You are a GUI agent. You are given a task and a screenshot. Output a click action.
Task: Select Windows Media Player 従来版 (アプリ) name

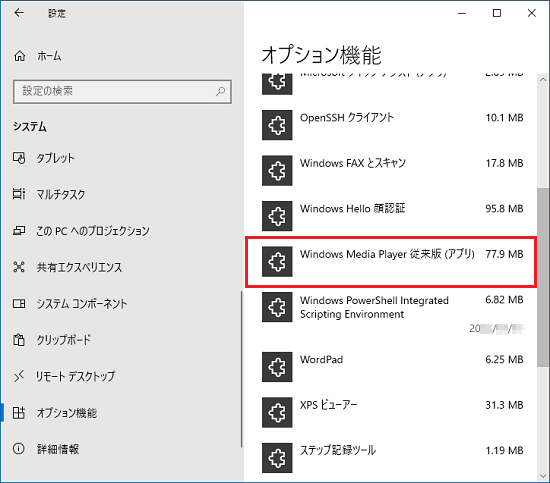387,254
